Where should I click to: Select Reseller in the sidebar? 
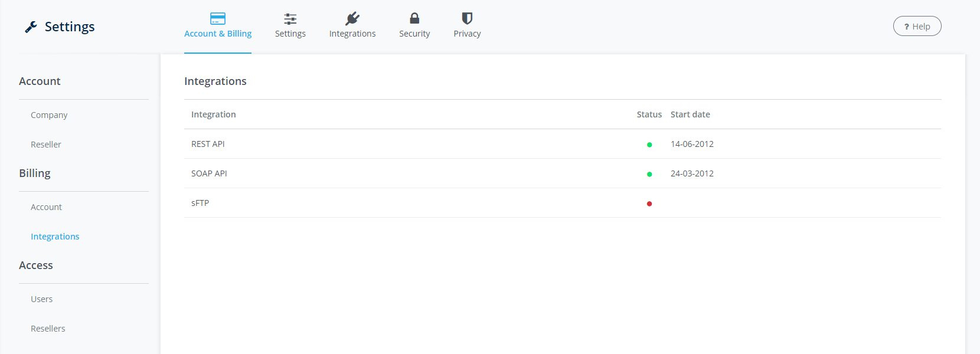(x=46, y=145)
